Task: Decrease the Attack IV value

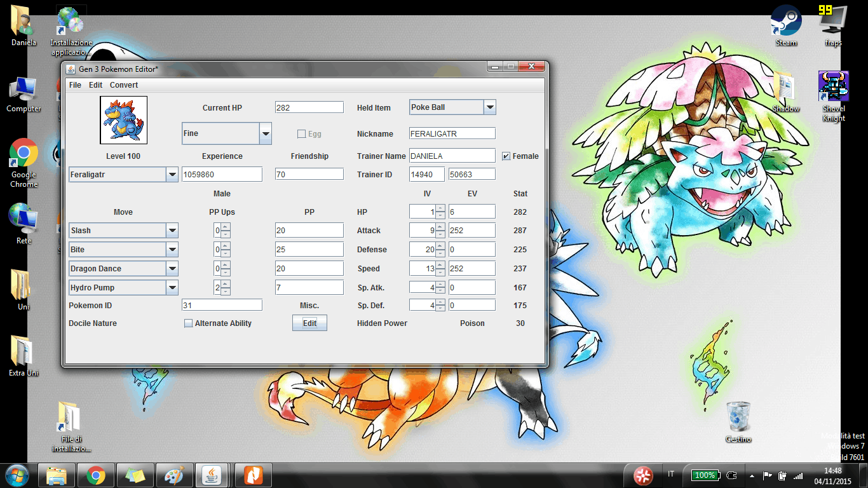Action: click(440, 234)
